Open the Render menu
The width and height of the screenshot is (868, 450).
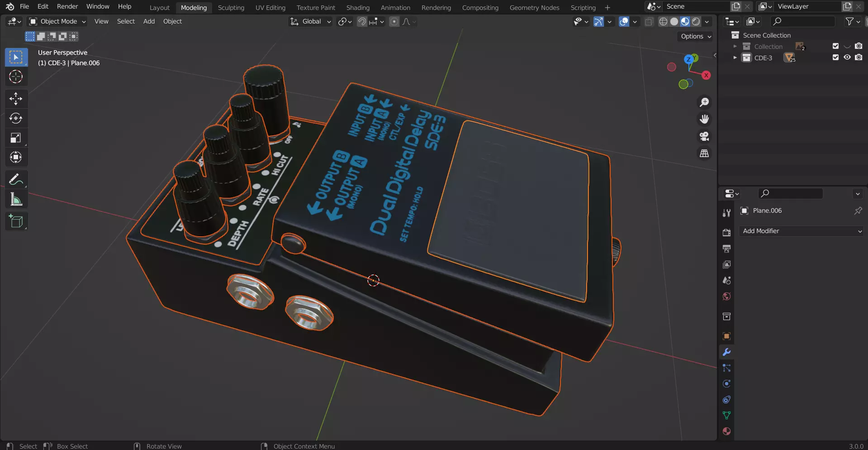[67, 6]
